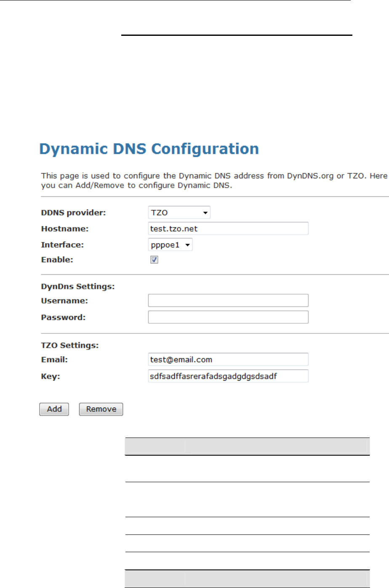Click the Dynamic DNS Configuration heading
The height and width of the screenshot is (588, 389).
point(149,149)
